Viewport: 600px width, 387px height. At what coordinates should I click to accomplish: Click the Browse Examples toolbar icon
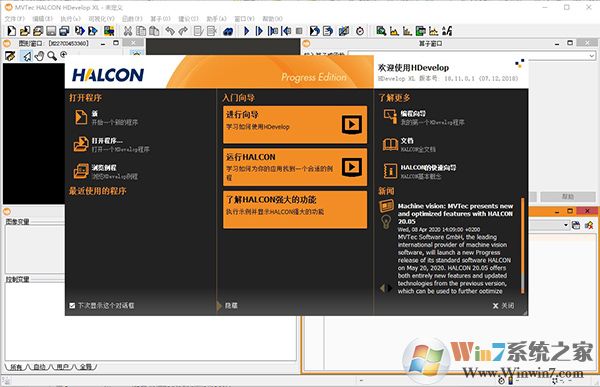click(38, 31)
